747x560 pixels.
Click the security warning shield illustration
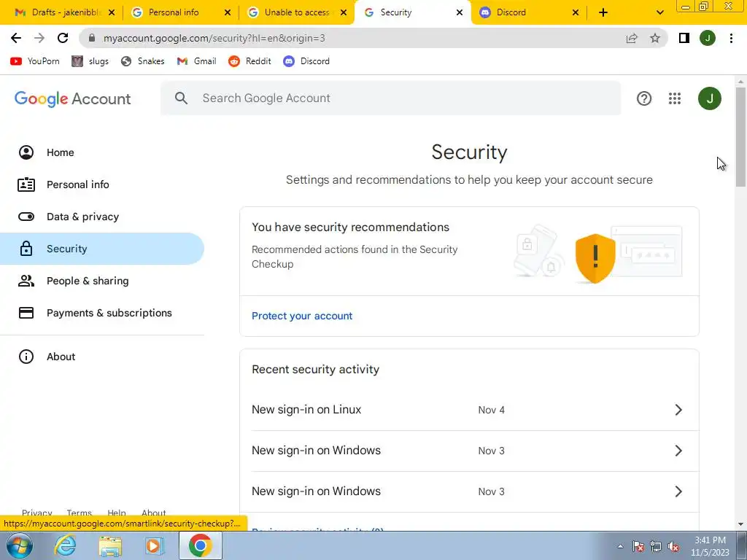595,258
